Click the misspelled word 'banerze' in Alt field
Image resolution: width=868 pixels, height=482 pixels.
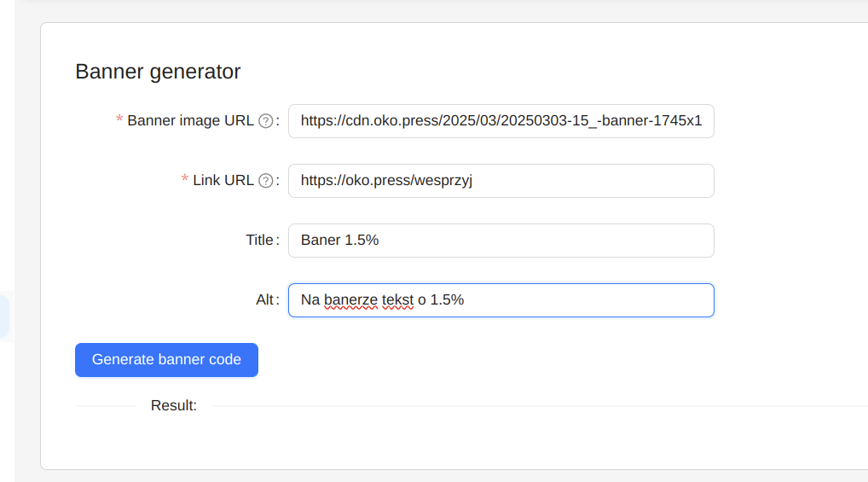click(x=350, y=300)
